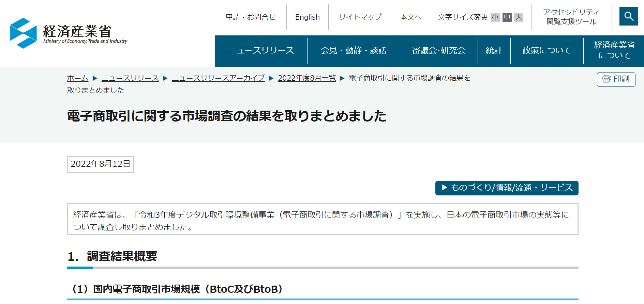Go to ホーム in the breadcrumb

point(78,78)
